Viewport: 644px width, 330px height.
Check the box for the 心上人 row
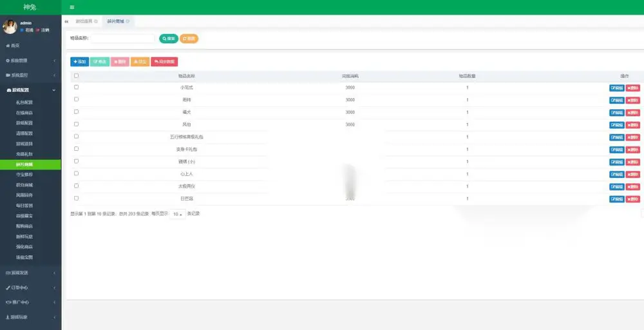[77, 173]
